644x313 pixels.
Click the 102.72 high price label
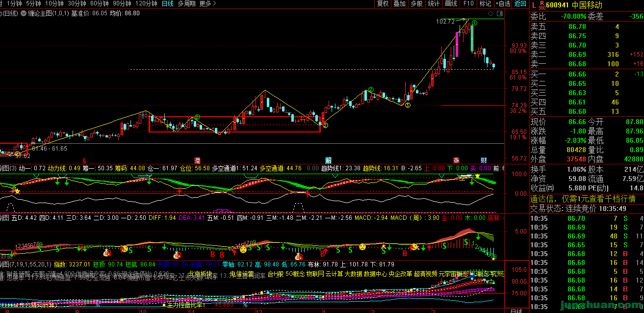(x=445, y=22)
